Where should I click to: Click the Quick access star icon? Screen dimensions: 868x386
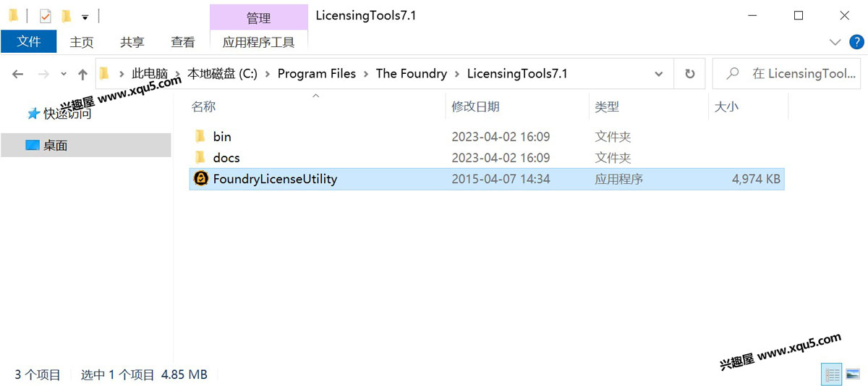click(x=33, y=114)
